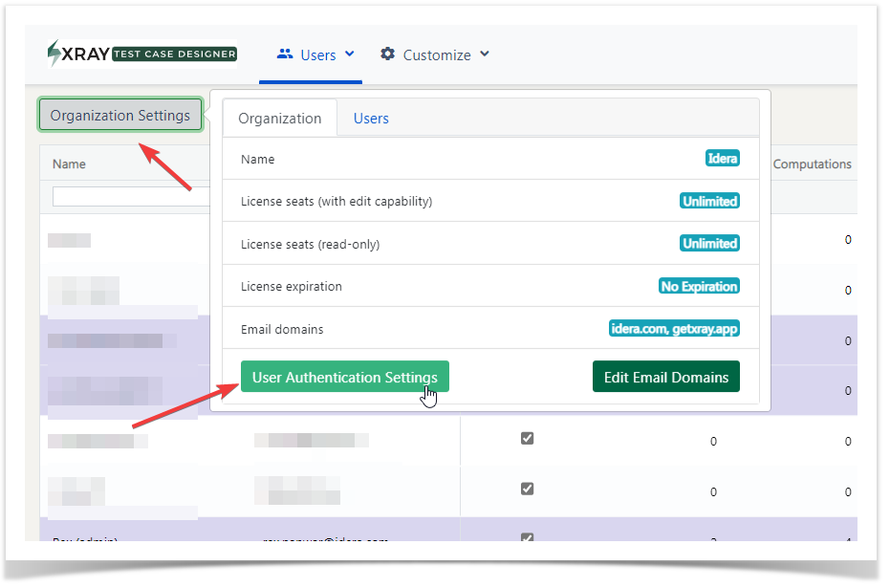Image resolution: width=890 pixels, height=588 pixels.
Task: Click the Name column filter input
Action: 131,196
